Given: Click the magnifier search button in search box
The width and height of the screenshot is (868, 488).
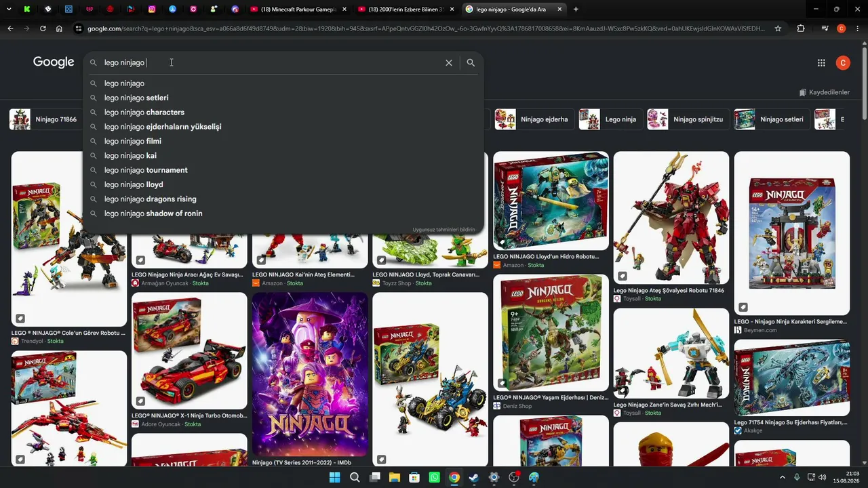Looking at the screenshot, I should 471,62.
